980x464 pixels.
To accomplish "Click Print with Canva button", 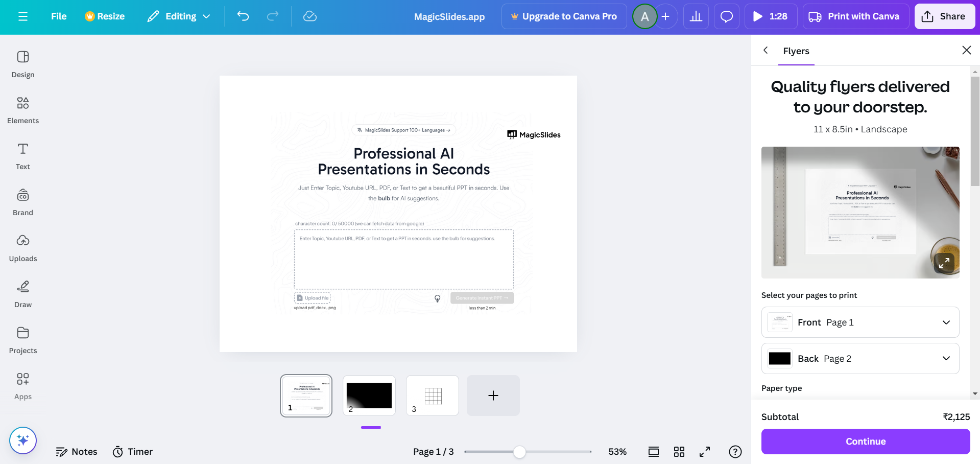I will click(x=856, y=16).
